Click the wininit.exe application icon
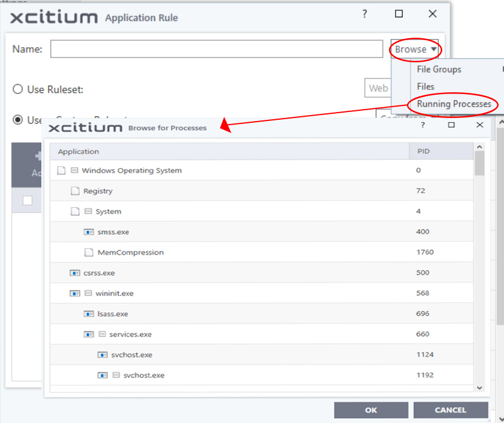Viewport: 504px width, 423px height. point(75,294)
